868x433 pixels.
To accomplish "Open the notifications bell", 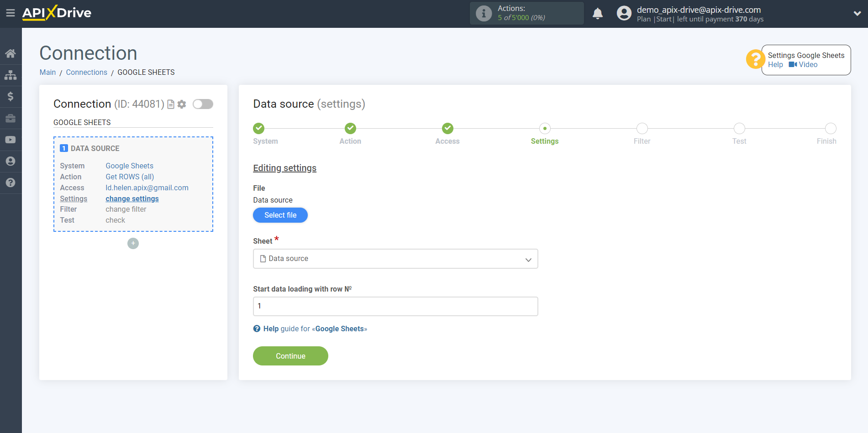I will 598,13.
